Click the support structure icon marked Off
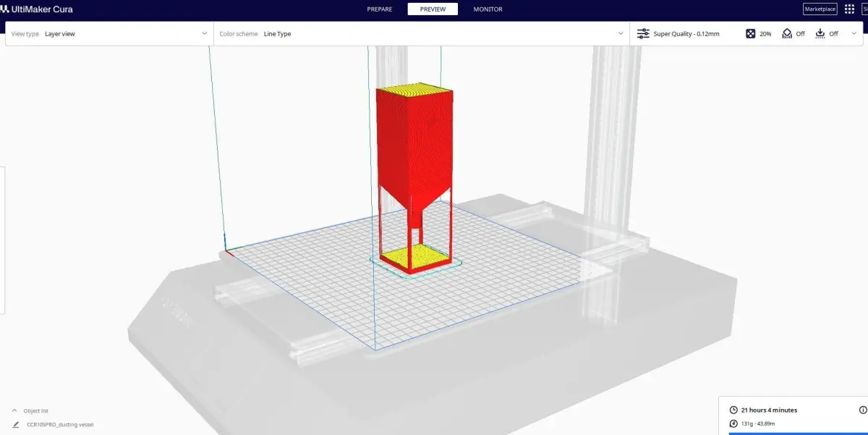This screenshot has height=435, width=868. tap(787, 33)
